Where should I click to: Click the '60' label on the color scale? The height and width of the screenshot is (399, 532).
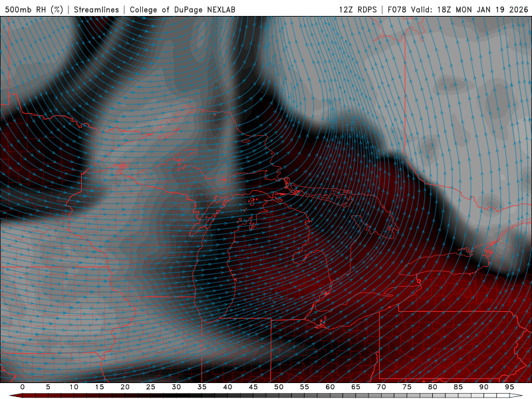pyautogui.click(x=330, y=387)
